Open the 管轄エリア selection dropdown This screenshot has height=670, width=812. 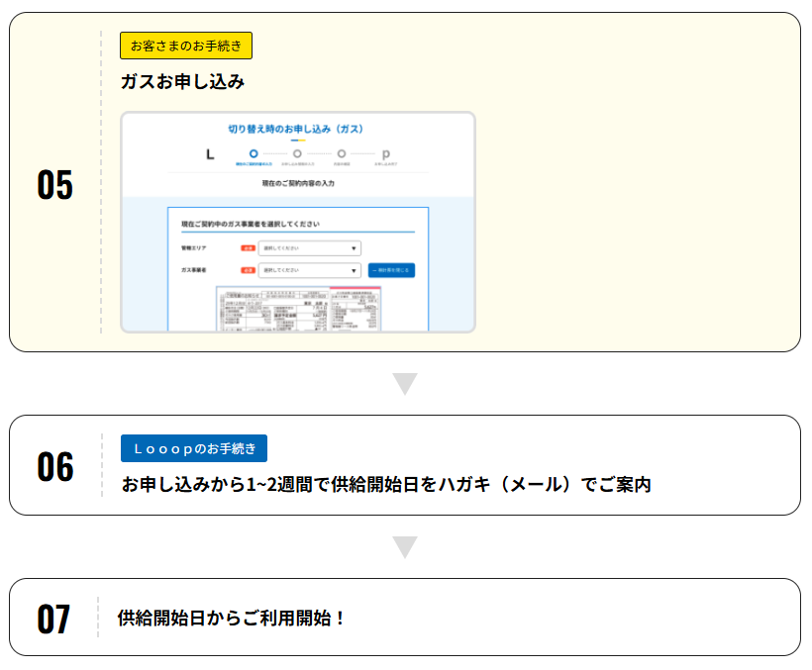click(310, 247)
